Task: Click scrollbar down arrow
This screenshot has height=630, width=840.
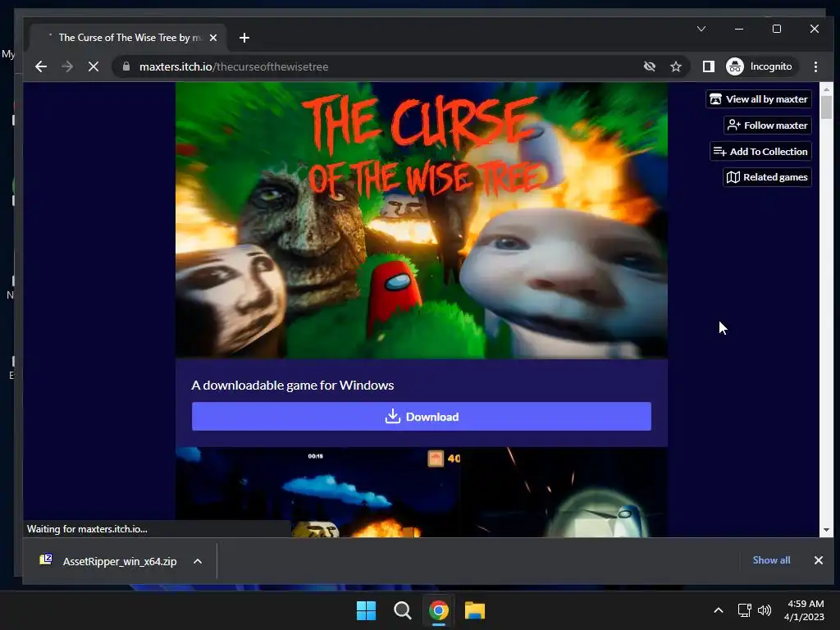Action: (826, 530)
